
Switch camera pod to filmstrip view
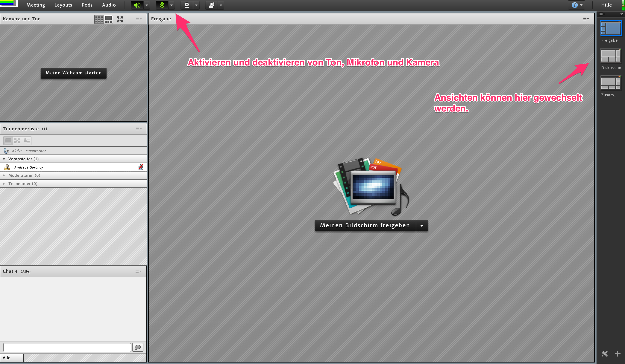pyautogui.click(x=108, y=19)
